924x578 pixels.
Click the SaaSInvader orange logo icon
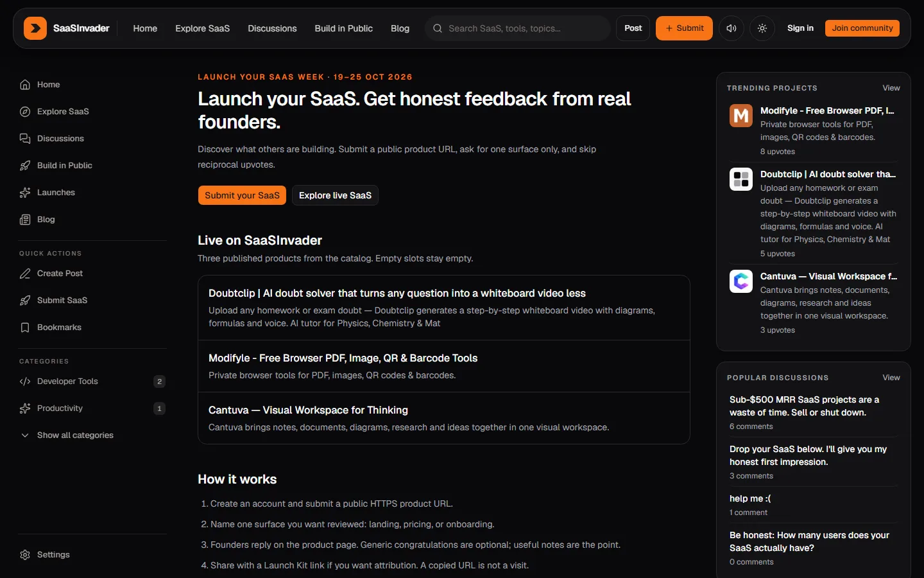click(35, 28)
